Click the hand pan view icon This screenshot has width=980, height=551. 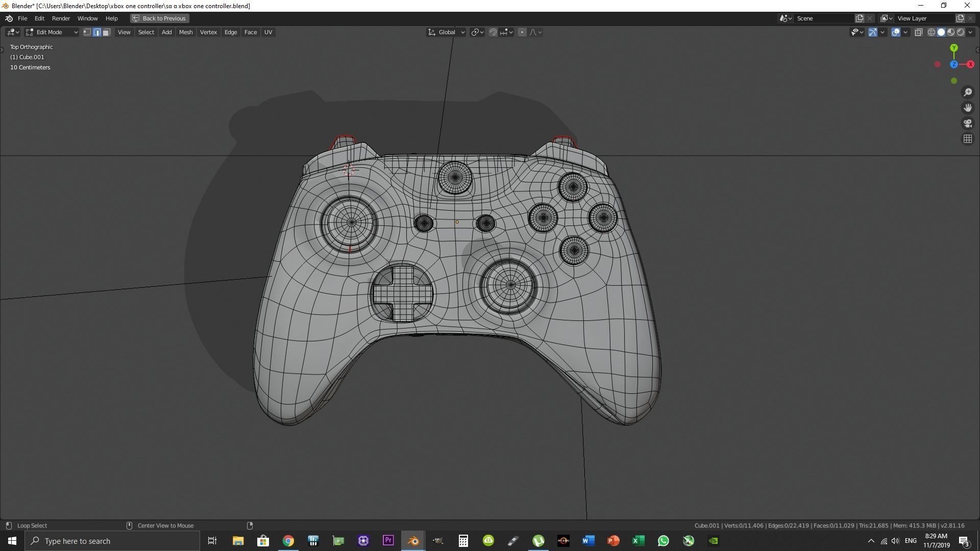[x=968, y=108]
